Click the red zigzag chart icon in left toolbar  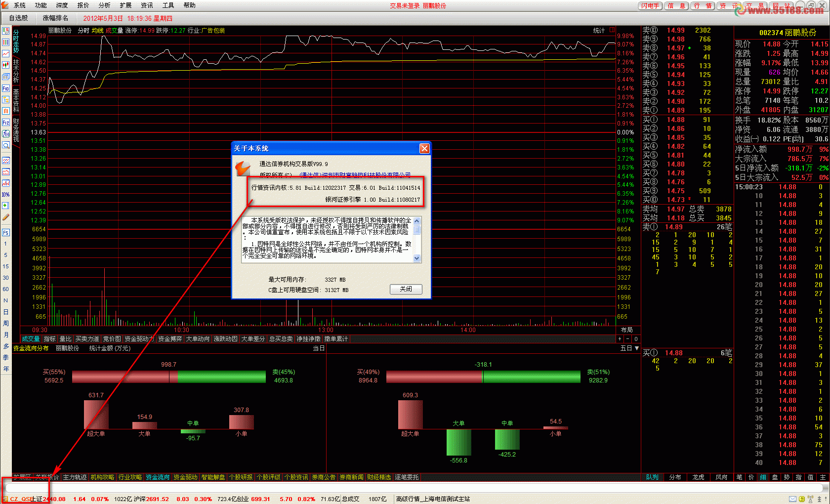pyautogui.click(x=6, y=183)
